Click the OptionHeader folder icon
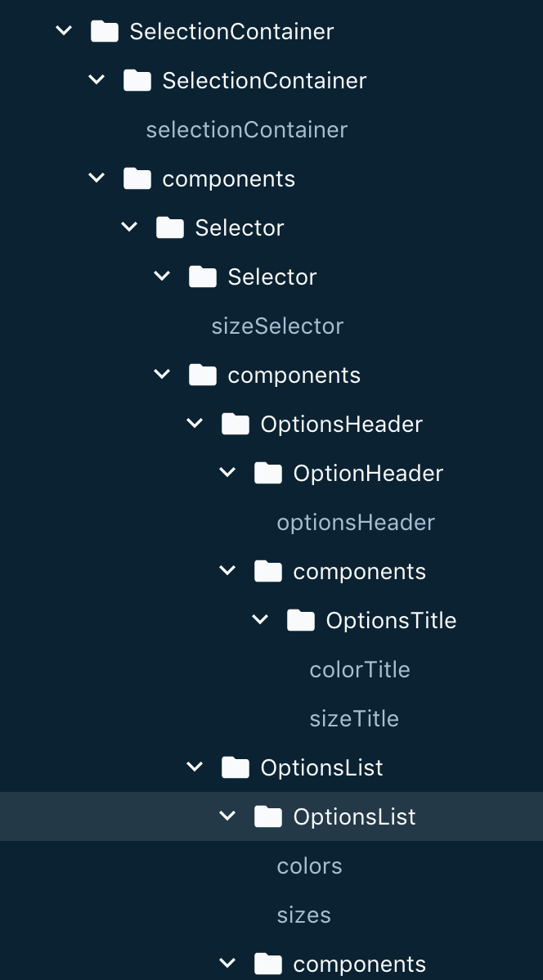543x980 pixels. [x=268, y=473]
